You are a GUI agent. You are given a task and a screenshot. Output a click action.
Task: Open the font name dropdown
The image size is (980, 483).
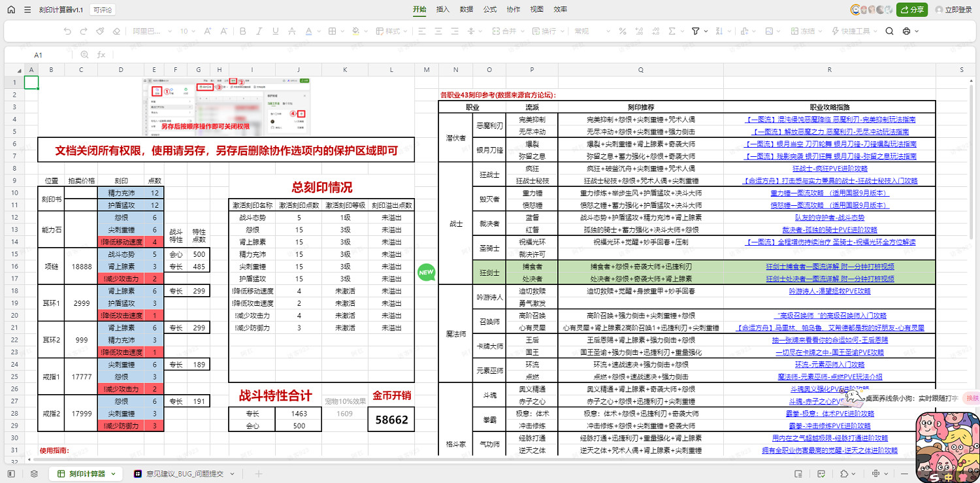[149, 31]
